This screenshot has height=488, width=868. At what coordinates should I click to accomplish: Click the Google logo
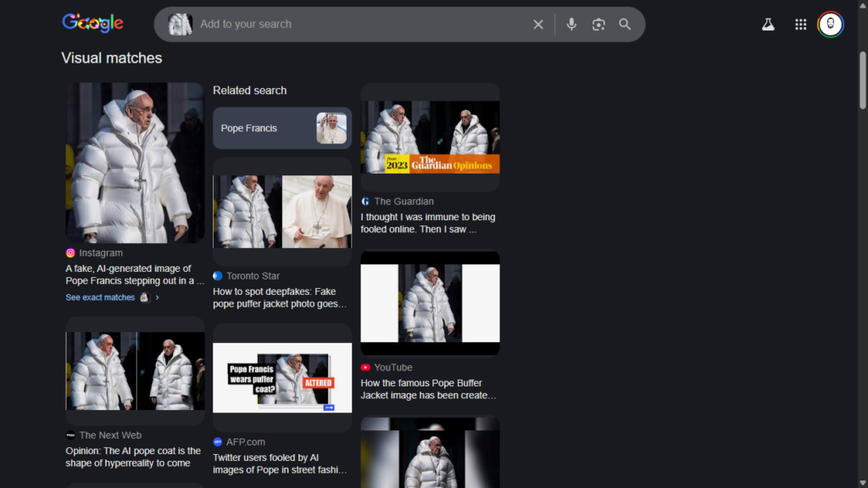pos(92,24)
